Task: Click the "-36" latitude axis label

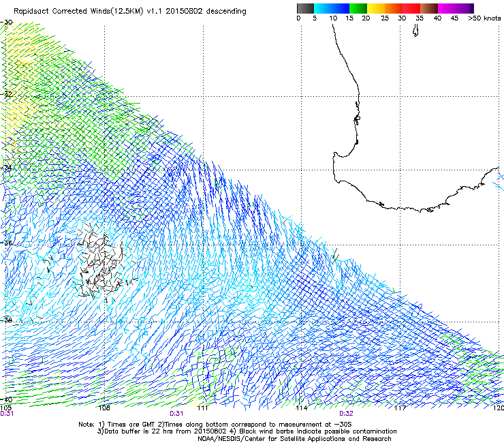Action: click(6, 243)
